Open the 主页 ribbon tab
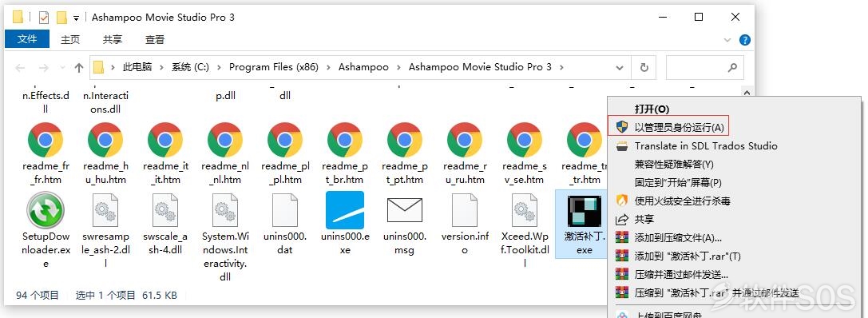 coord(70,39)
